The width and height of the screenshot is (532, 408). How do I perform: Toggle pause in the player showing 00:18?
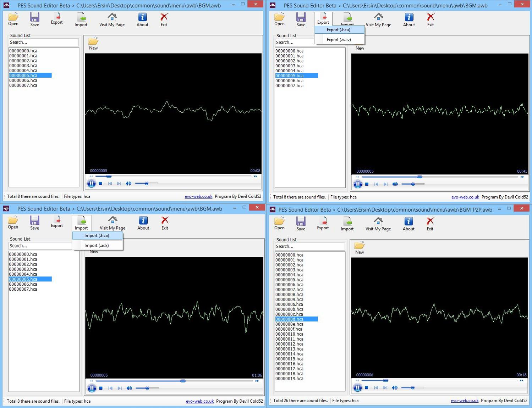click(x=357, y=388)
